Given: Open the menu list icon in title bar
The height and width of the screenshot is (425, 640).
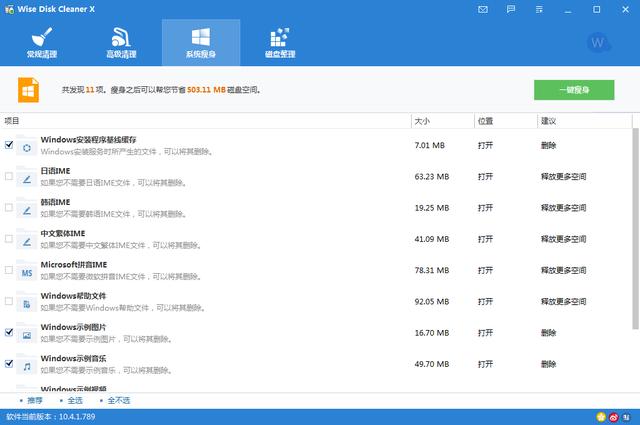Looking at the screenshot, I should coord(539,9).
